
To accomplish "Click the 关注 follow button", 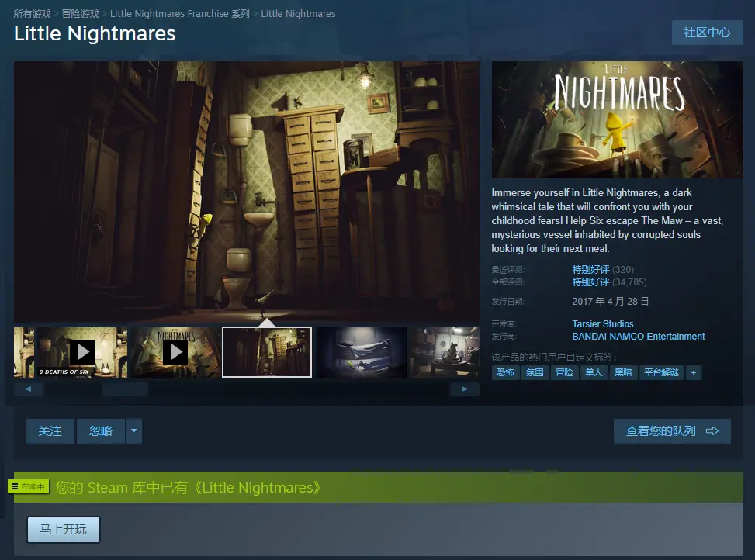I will (50, 431).
